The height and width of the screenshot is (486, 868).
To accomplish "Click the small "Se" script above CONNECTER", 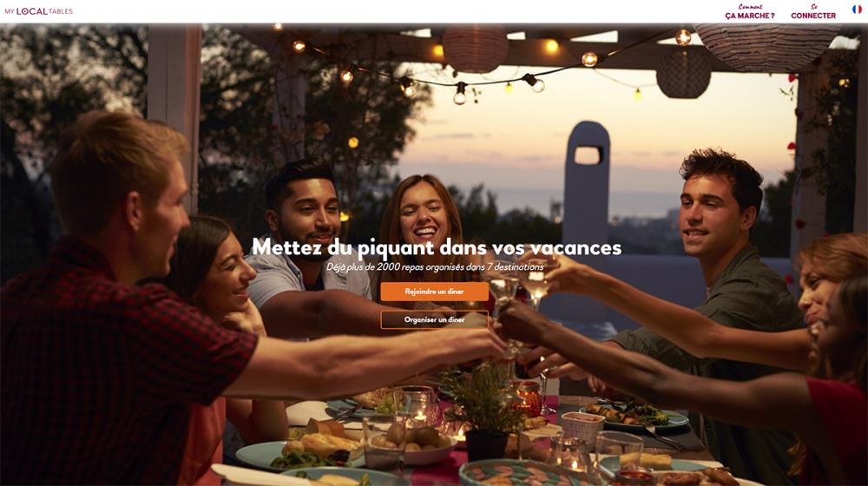I will tap(814, 7).
